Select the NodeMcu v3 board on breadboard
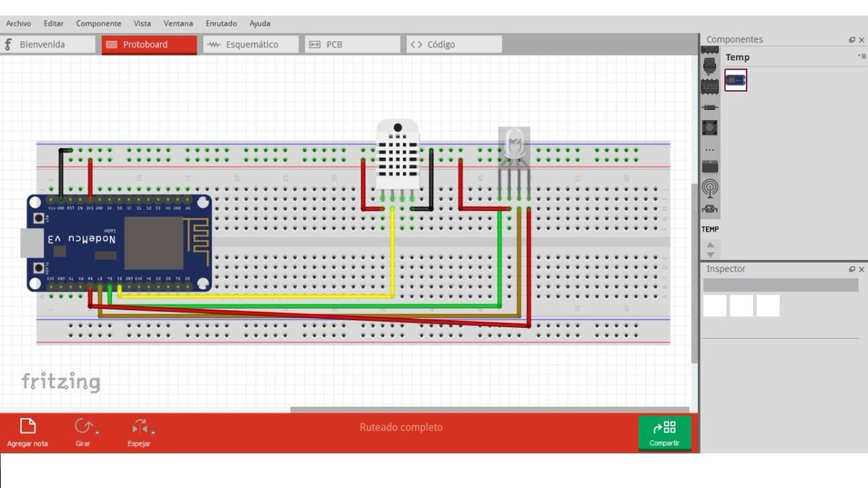 click(x=118, y=243)
